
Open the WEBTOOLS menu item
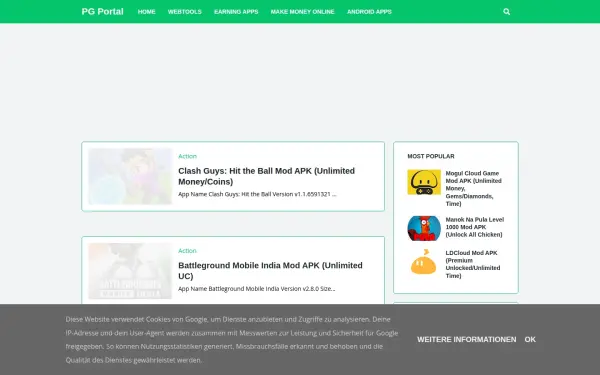[x=184, y=12]
